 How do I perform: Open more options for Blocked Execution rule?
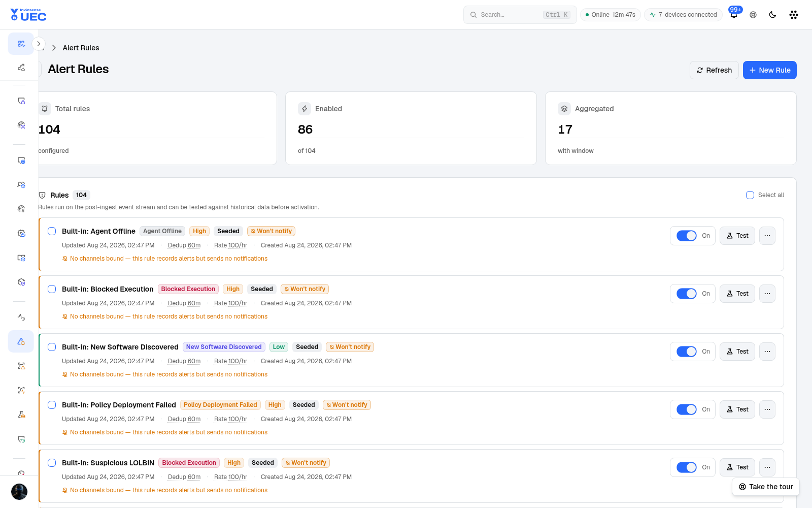click(x=767, y=294)
